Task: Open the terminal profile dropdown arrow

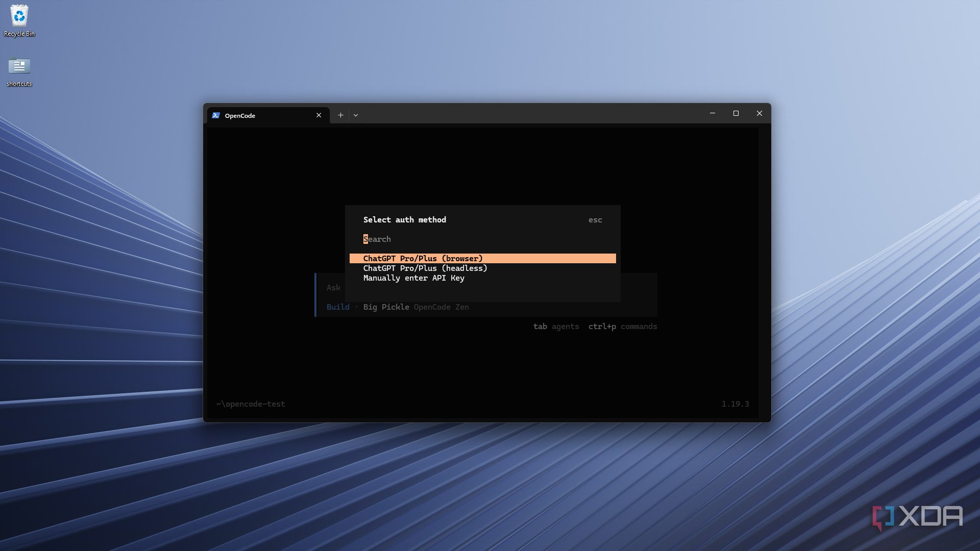Action: click(356, 115)
